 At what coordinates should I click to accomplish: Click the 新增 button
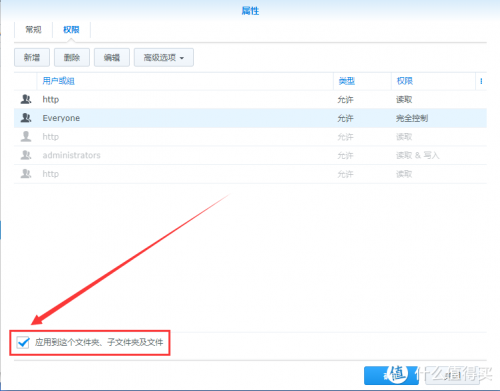[x=32, y=58]
